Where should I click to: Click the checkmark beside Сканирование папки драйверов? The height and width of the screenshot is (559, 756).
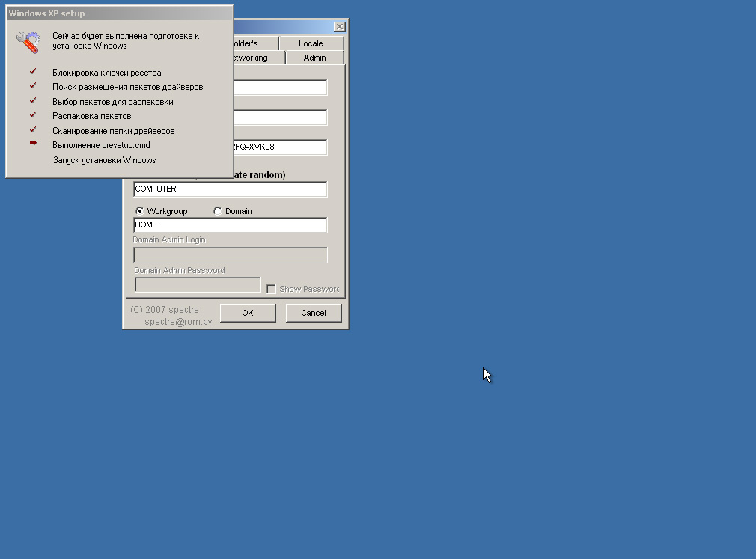[33, 130]
